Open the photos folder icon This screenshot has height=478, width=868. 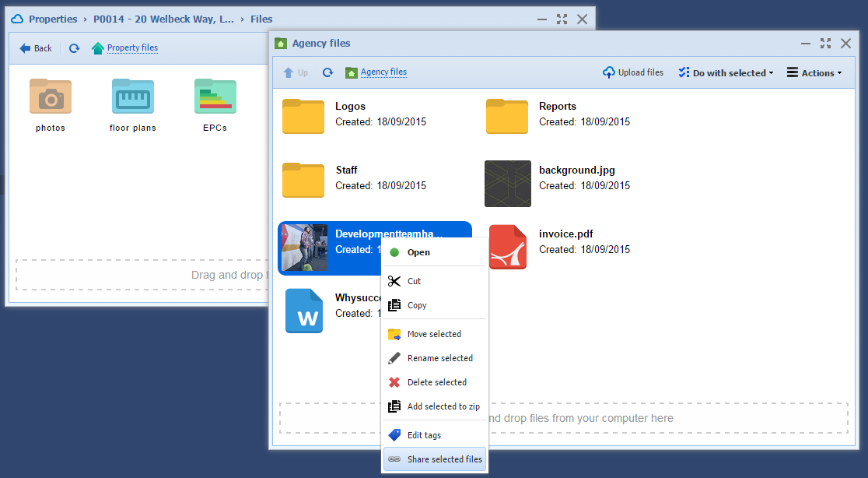[x=51, y=97]
